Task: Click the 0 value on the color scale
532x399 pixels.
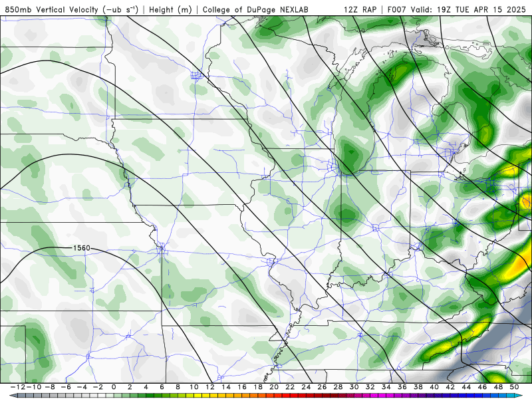Action: click(114, 387)
